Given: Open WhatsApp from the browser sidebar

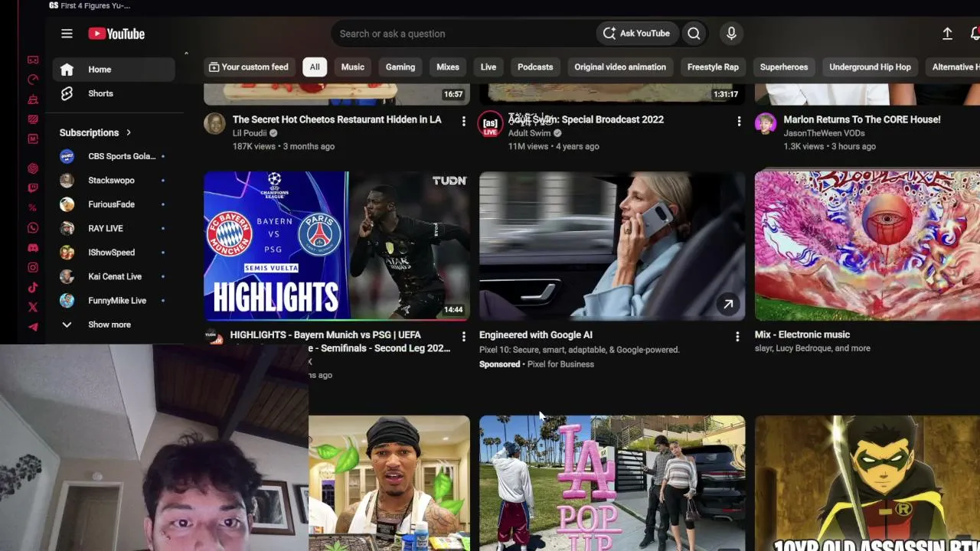Looking at the screenshot, I should tap(33, 228).
